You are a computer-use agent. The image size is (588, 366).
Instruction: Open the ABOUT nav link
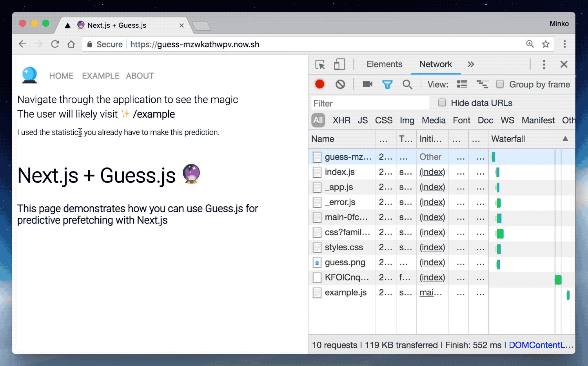point(140,76)
